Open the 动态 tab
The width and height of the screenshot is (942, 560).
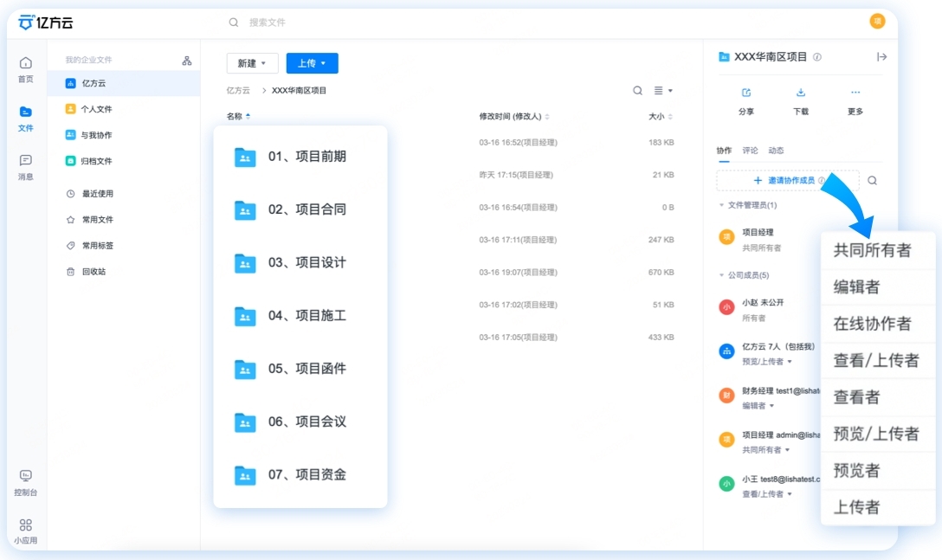[x=777, y=150]
